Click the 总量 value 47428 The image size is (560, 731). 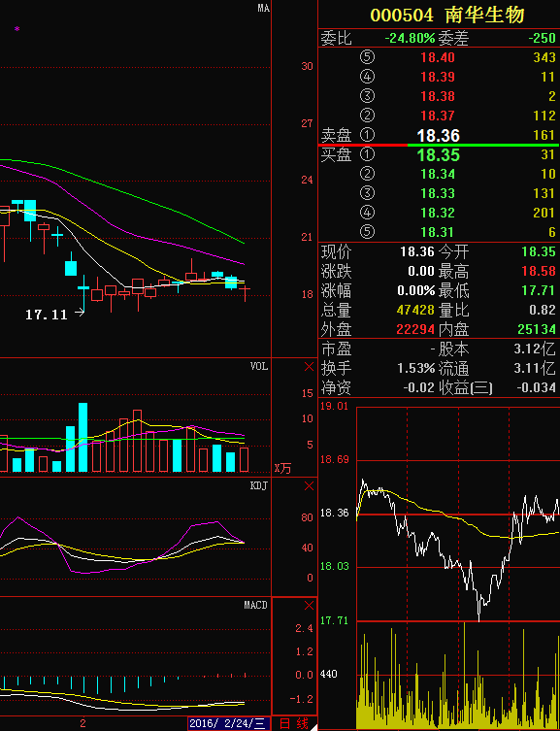pos(415,310)
